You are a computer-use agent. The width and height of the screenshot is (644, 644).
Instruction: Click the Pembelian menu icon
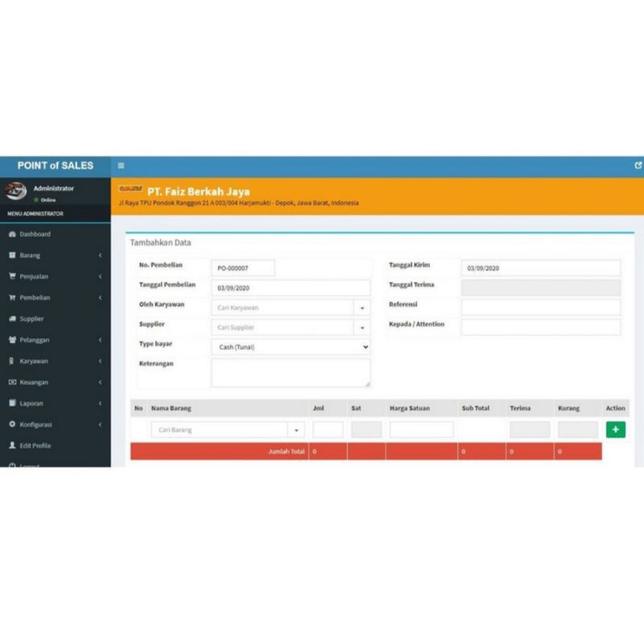coord(10,297)
